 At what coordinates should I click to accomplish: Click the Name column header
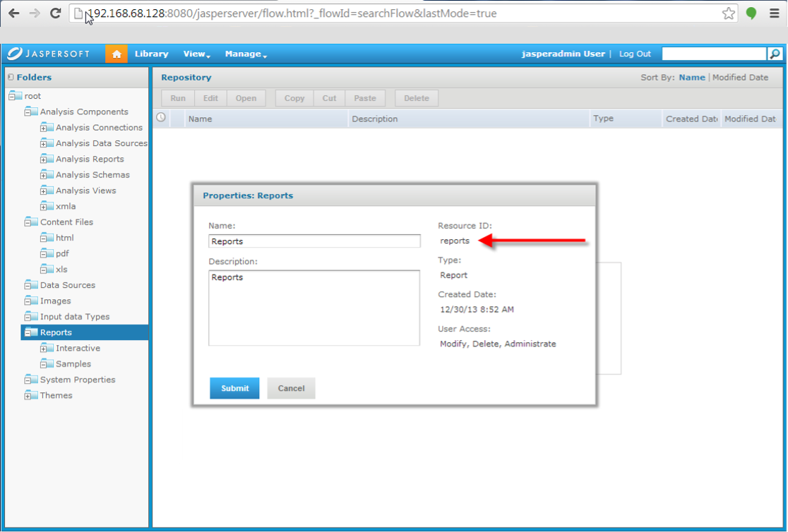pyautogui.click(x=266, y=119)
